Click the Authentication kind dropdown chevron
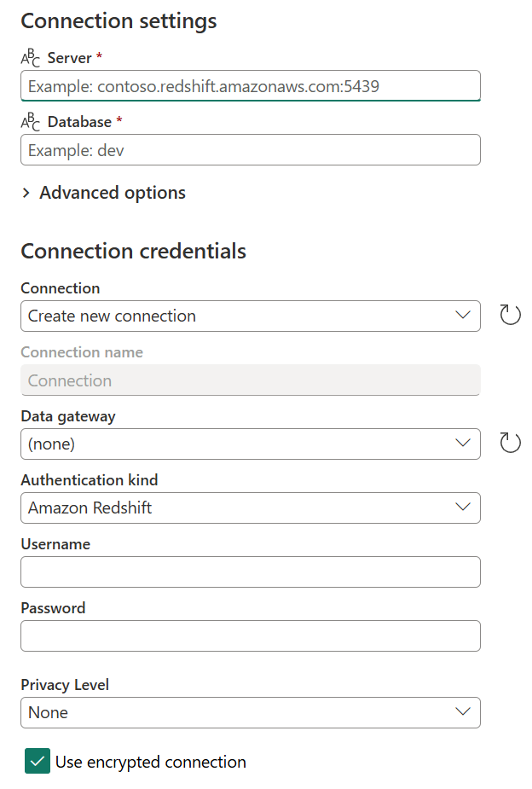Viewport: 532px width, 789px height. [x=463, y=508]
